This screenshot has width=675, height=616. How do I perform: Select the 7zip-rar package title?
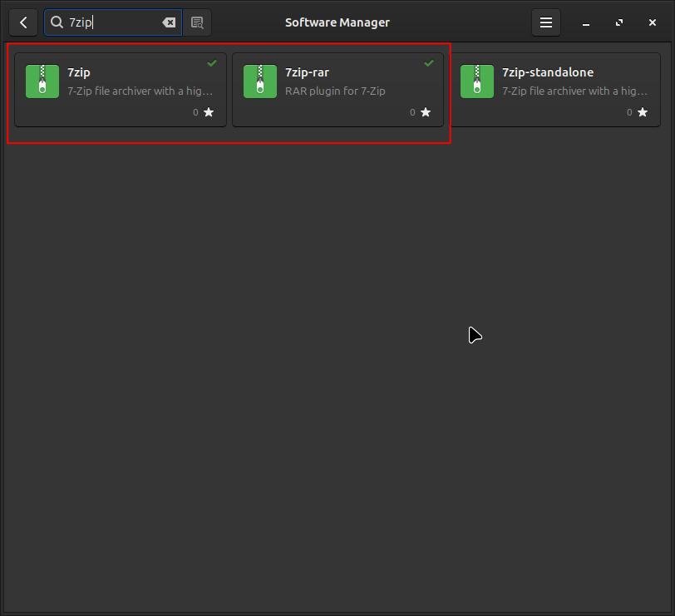pos(307,72)
